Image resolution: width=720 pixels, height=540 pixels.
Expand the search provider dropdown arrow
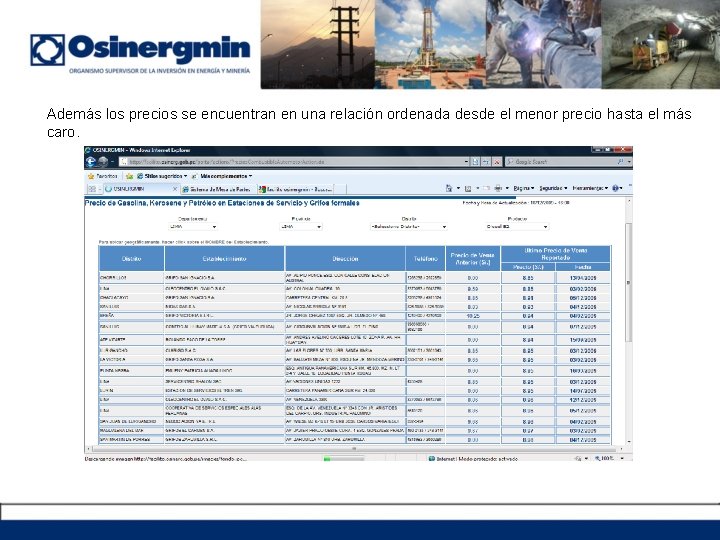pos(629,162)
